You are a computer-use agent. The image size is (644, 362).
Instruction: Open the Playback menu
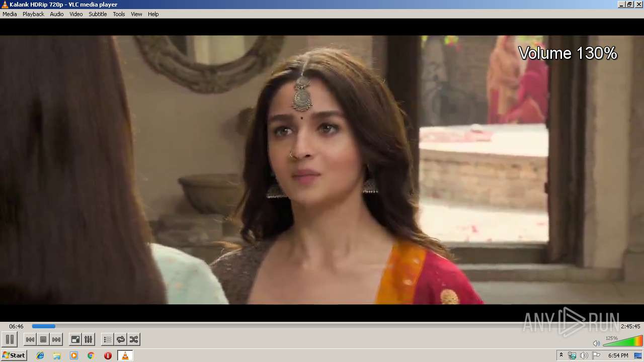pyautogui.click(x=33, y=14)
